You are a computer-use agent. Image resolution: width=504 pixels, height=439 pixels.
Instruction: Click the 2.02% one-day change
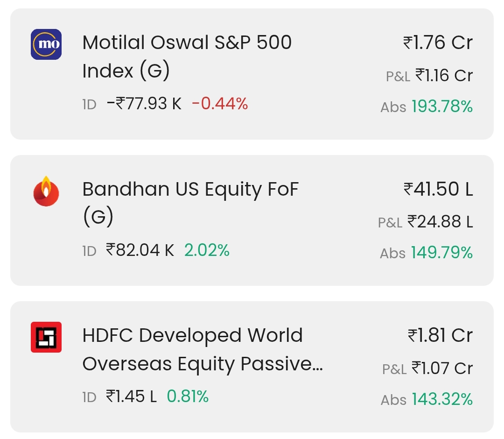point(207,250)
